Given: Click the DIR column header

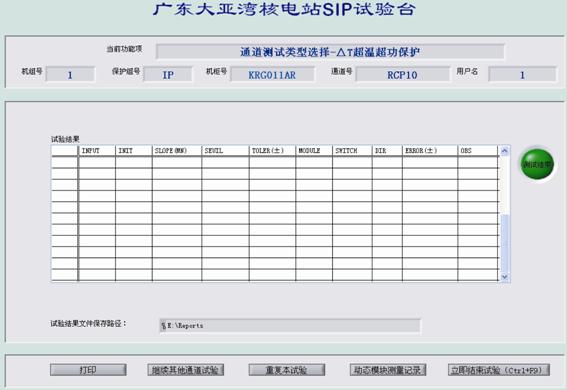Looking at the screenshot, I should (x=387, y=151).
